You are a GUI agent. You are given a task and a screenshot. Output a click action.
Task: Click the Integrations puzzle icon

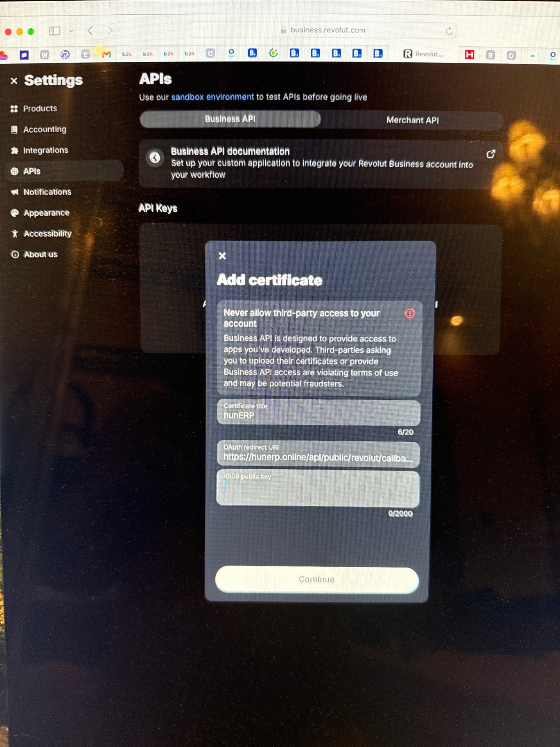coord(15,150)
